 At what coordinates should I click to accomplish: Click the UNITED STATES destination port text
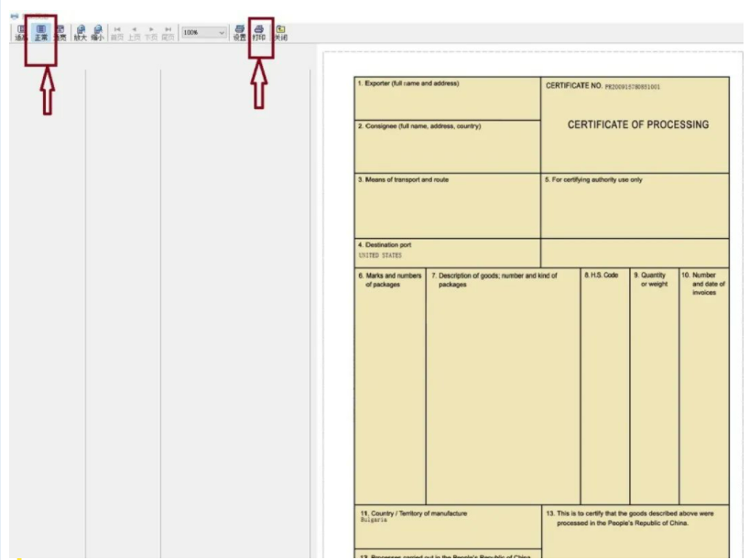pyautogui.click(x=381, y=256)
